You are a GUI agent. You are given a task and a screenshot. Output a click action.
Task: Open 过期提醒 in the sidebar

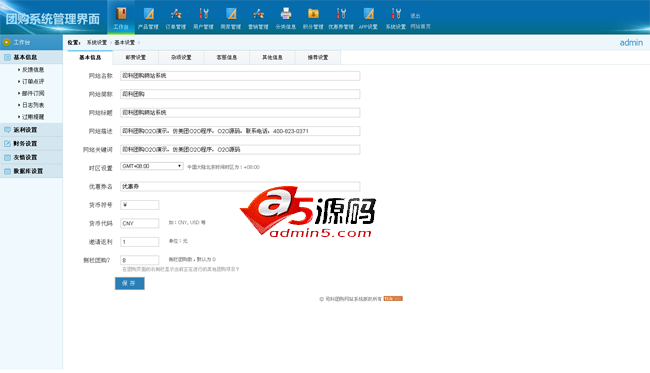click(33, 117)
